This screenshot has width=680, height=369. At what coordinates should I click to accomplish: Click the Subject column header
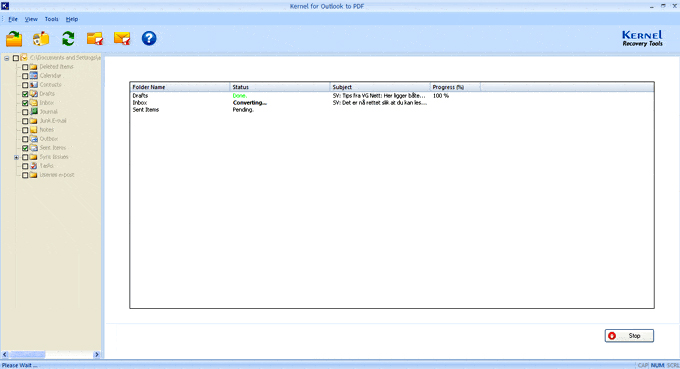pyautogui.click(x=380, y=87)
